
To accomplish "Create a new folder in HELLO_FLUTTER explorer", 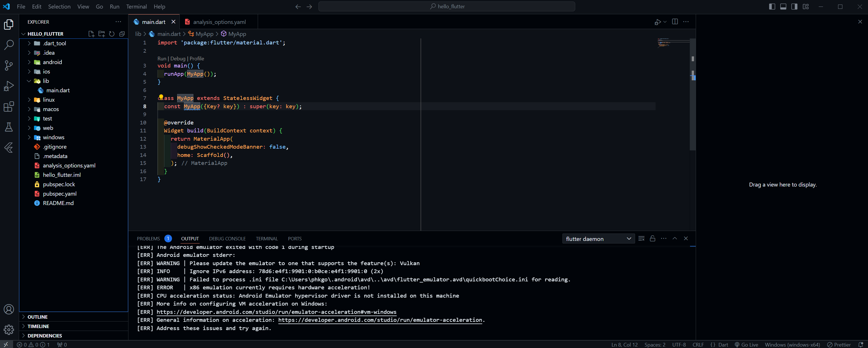I will pos(101,34).
